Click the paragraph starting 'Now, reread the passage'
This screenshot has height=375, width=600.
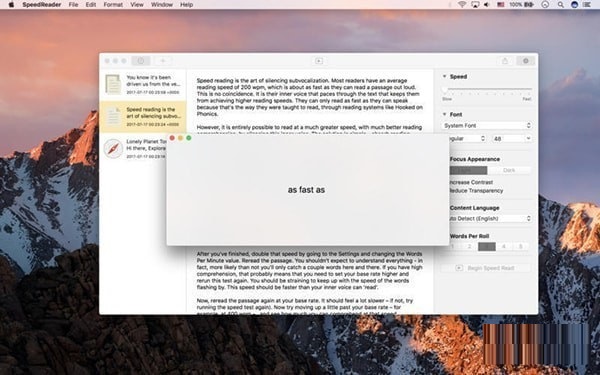point(305,307)
